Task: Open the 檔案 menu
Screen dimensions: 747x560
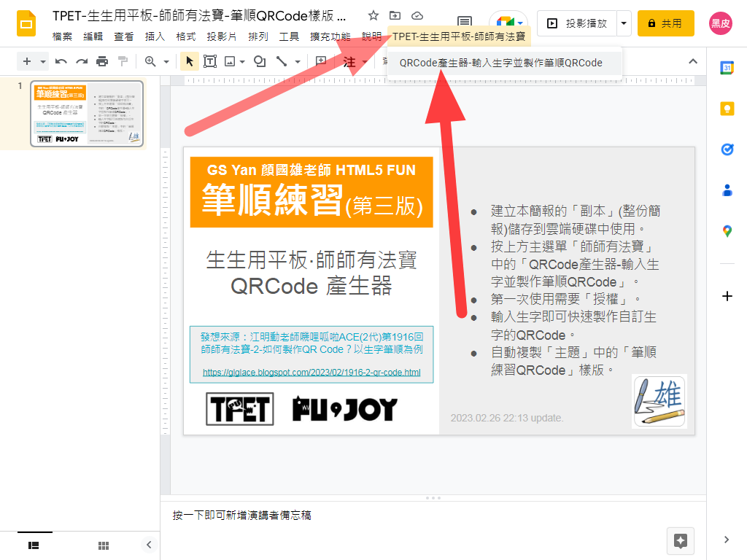Action: (x=63, y=36)
